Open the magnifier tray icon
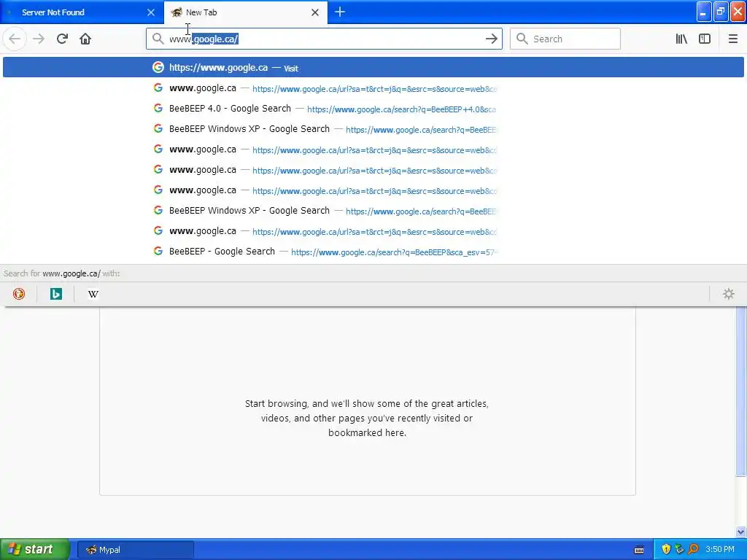The height and width of the screenshot is (560, 747). (x=693, y=550)
